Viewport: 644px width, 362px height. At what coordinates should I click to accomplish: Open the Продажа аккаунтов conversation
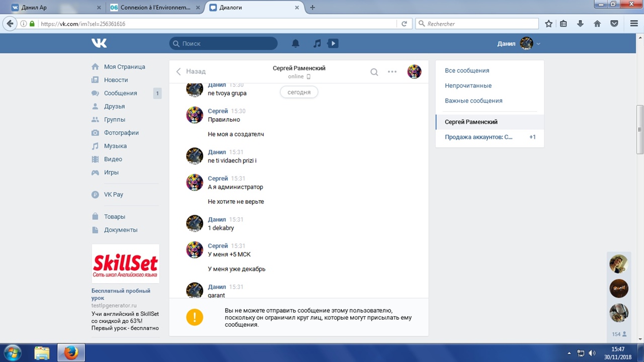coord(478,137)
